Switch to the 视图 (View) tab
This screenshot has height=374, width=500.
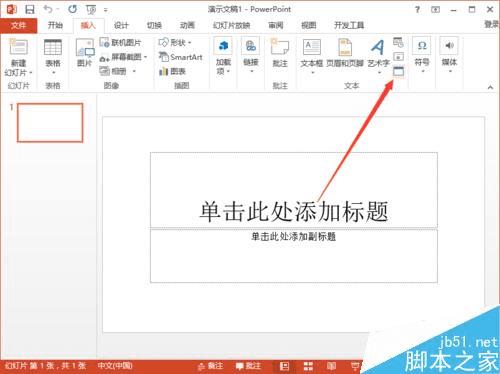tap(308, 25)
